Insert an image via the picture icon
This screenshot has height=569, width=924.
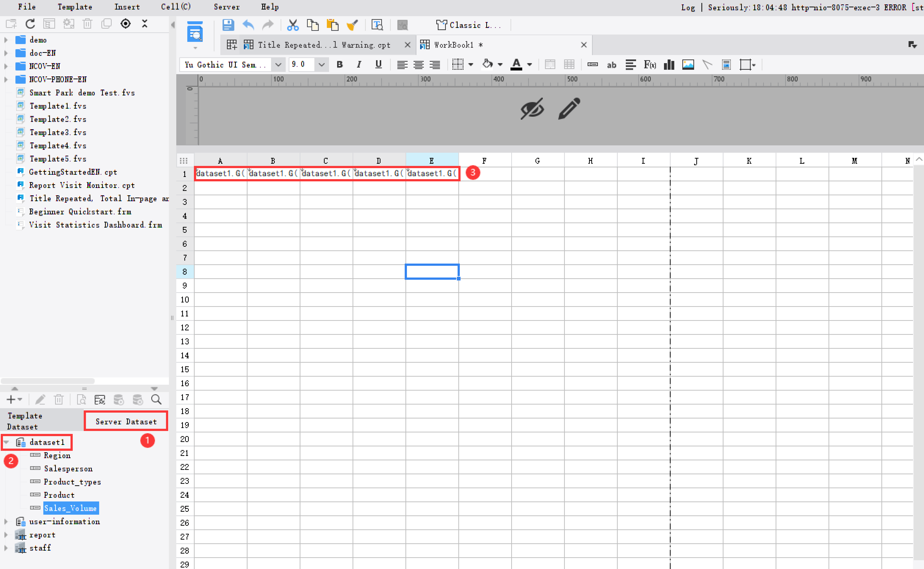click(x=688, y=64)
